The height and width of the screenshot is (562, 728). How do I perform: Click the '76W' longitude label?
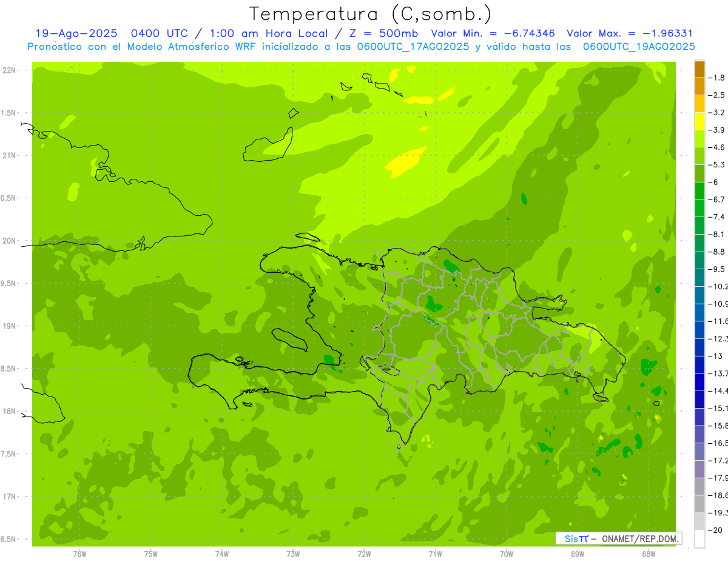[x=79, y=554]
